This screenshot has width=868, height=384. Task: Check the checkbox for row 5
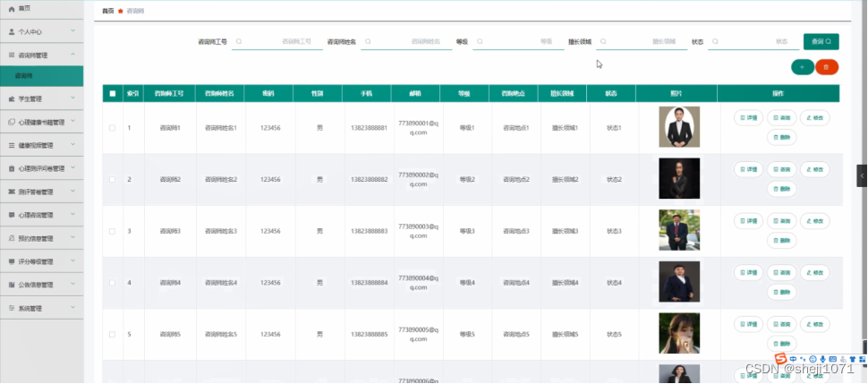(113, 335)
